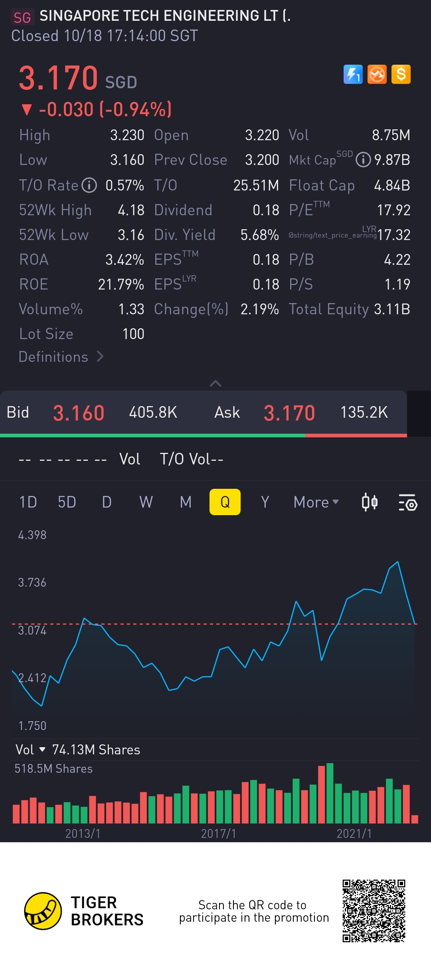Tap the ask volume 135.2K
This screenshot has height=980, width=431.
[x=364, y=412]
